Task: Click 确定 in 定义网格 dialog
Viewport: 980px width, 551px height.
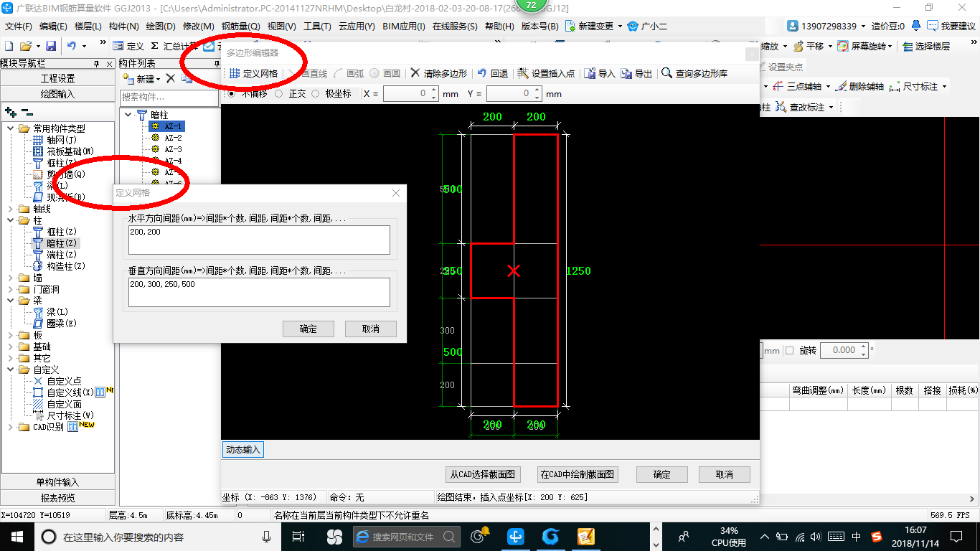Action: click(308, 329)
